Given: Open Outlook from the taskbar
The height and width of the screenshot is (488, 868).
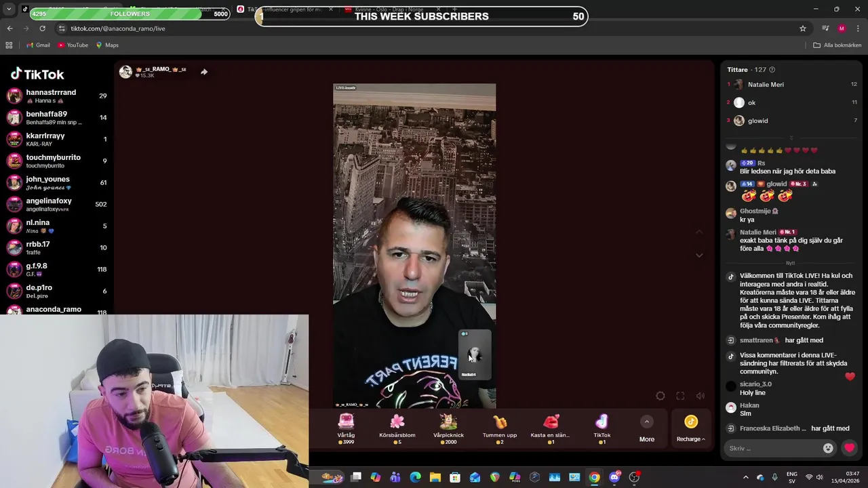Looking at the screenshot, I should pyautogui.click(x=475, y=477).
